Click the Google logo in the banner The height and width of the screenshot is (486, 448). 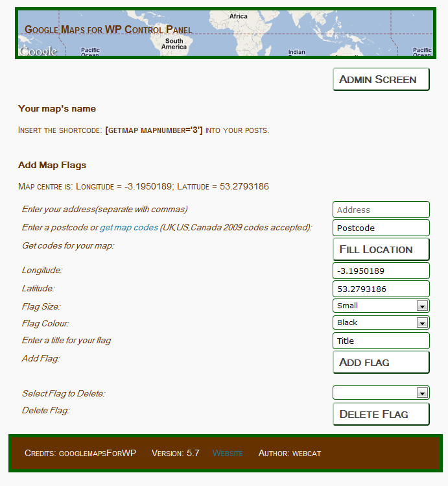point(38,51)
